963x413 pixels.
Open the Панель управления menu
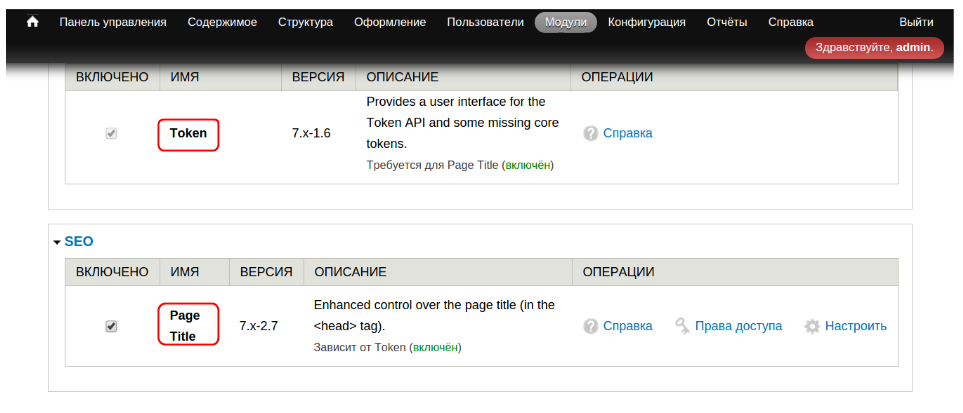[x=113, y=22]
